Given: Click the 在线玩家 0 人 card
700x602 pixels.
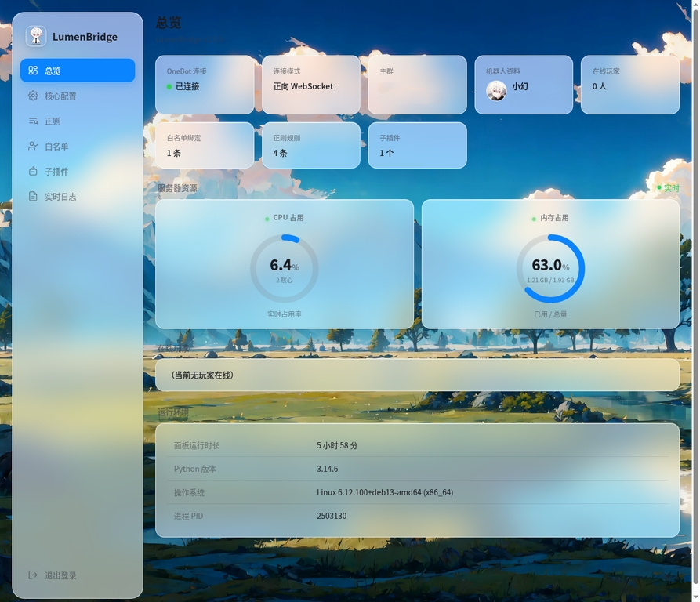Looking at the screenshot, I should 630,85.
